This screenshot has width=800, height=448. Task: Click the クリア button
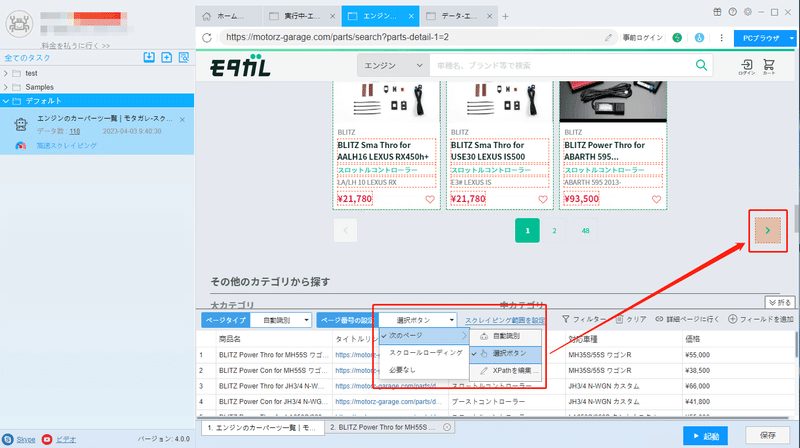click(x=631, y=319)
